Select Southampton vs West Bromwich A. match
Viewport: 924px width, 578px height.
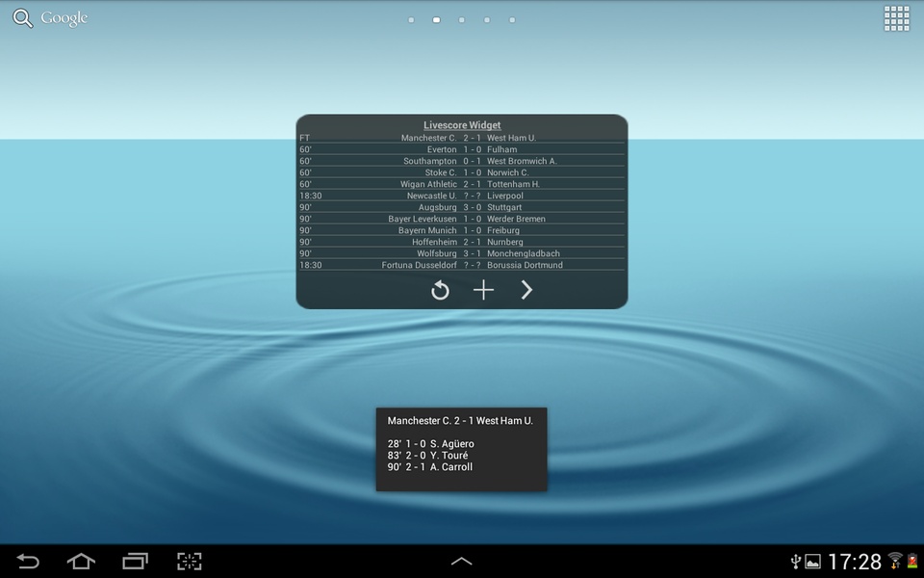(461, 161)
